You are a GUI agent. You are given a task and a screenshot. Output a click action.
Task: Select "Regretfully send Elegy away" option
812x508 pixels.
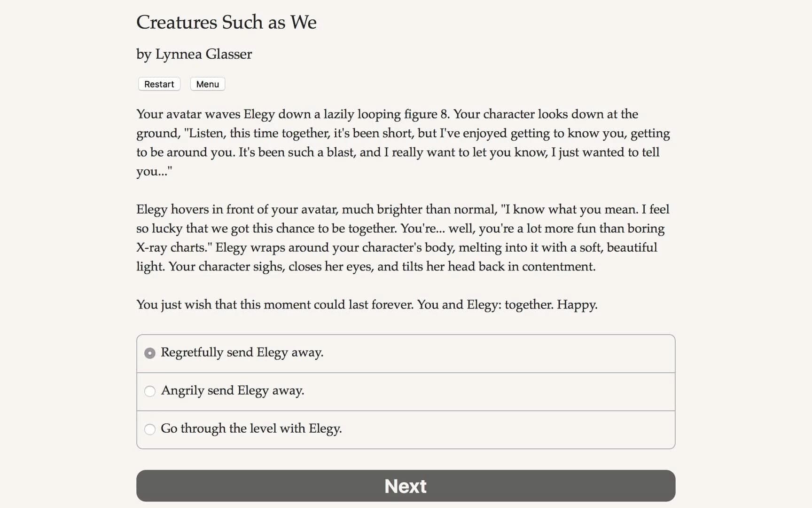pyautogui.click(x=242, y=352)
